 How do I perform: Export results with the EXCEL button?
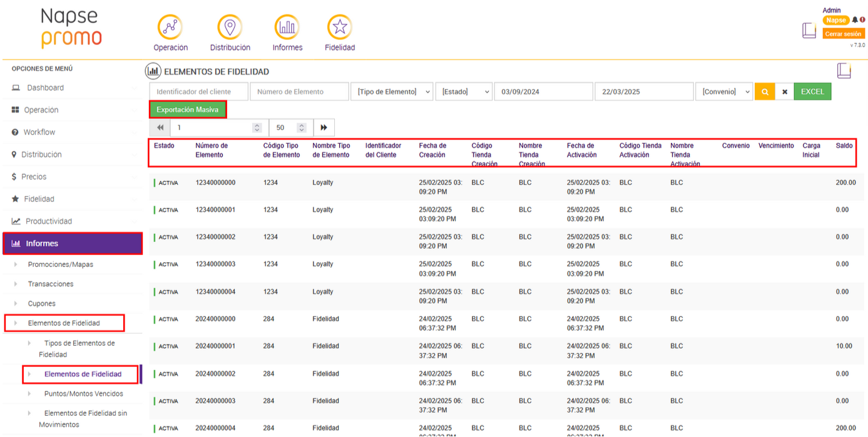coord(812,92)
